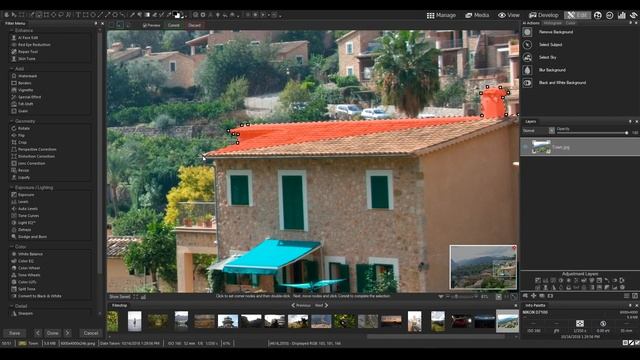Open Tone Curves
This screenshot has width=640, height=360.
point(25,216)
